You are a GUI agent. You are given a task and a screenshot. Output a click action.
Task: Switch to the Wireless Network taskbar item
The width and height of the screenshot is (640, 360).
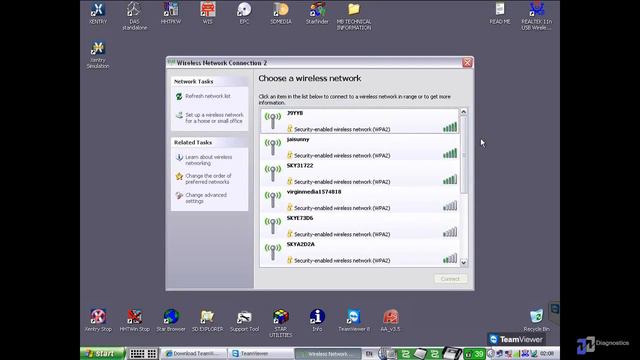[x=327, y=354]
